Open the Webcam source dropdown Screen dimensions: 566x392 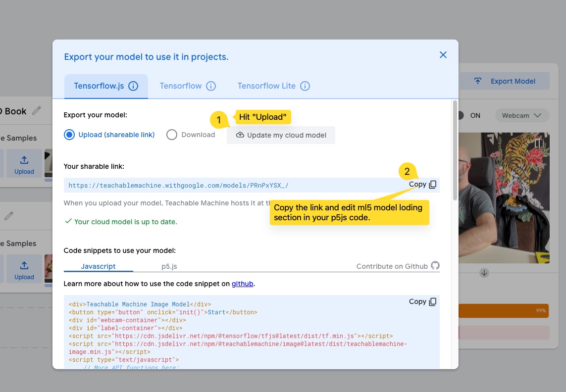521,115
